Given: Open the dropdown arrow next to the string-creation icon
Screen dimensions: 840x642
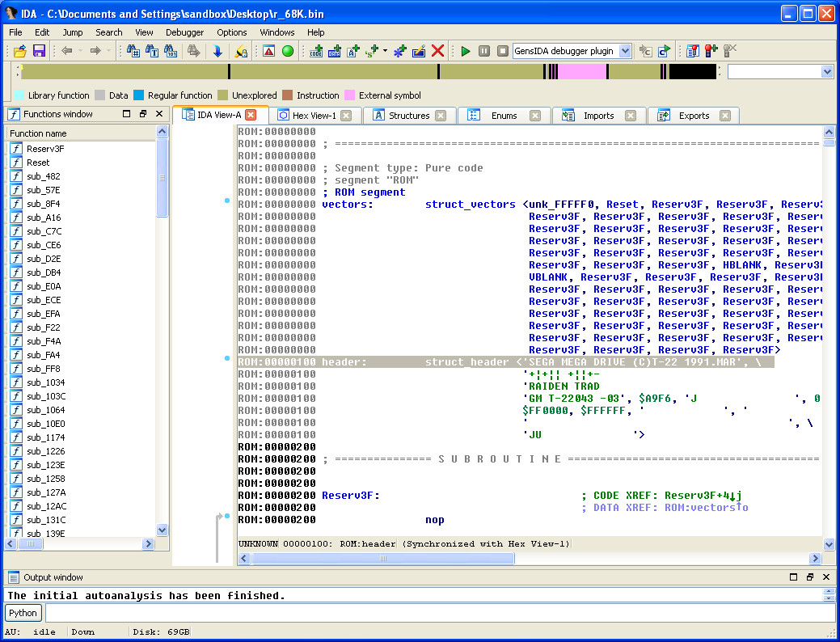Looking at the screenshot, I should 385,51.
